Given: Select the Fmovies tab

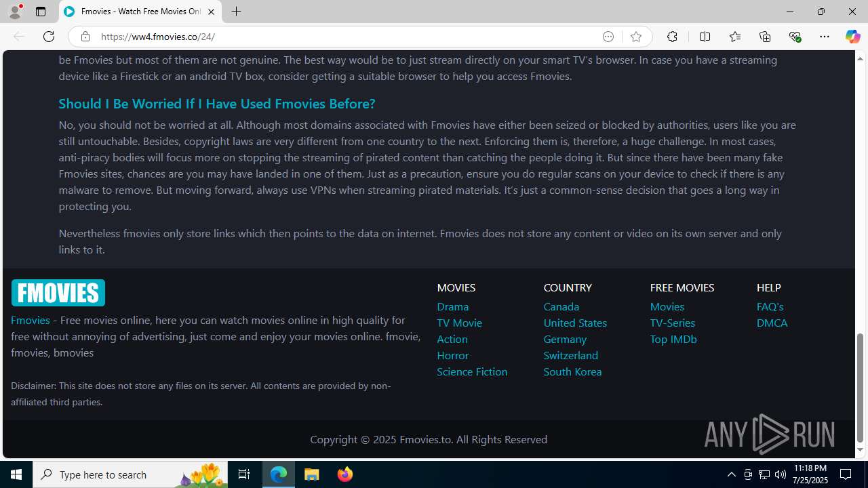Looking at the screenshot, I should [141, 12].
